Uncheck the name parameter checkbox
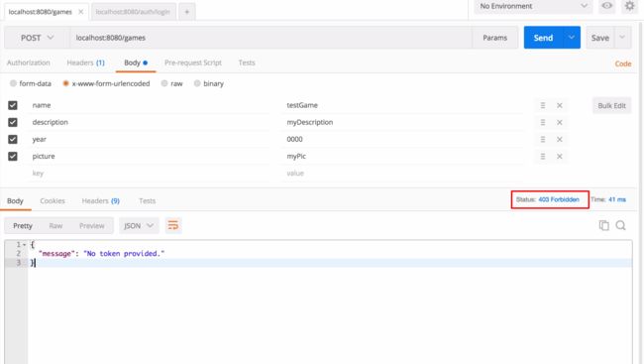This screenshot has width=644, height=364. [x=13, y=105]
